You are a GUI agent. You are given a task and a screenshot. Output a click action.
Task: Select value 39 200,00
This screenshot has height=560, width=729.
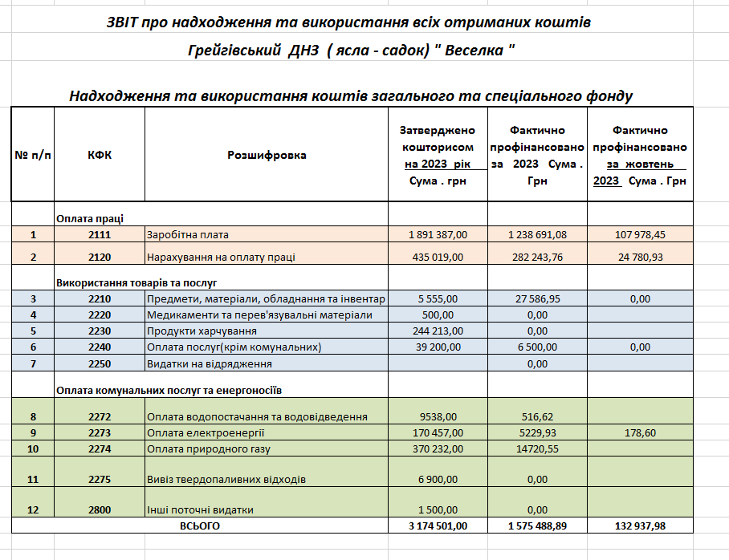coord(438,347)
